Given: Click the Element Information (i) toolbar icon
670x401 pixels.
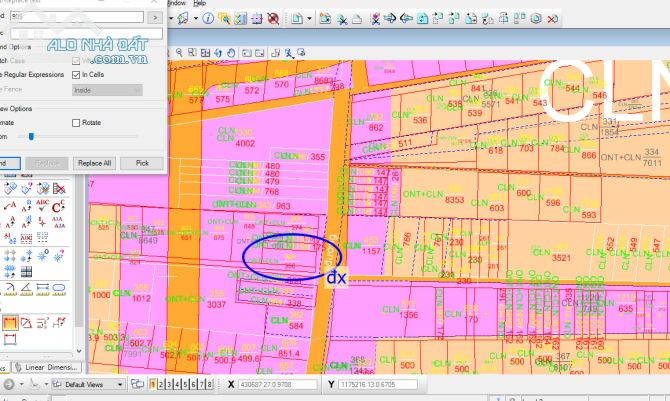Looking at the screenshot, I should [x=206, y=18].
